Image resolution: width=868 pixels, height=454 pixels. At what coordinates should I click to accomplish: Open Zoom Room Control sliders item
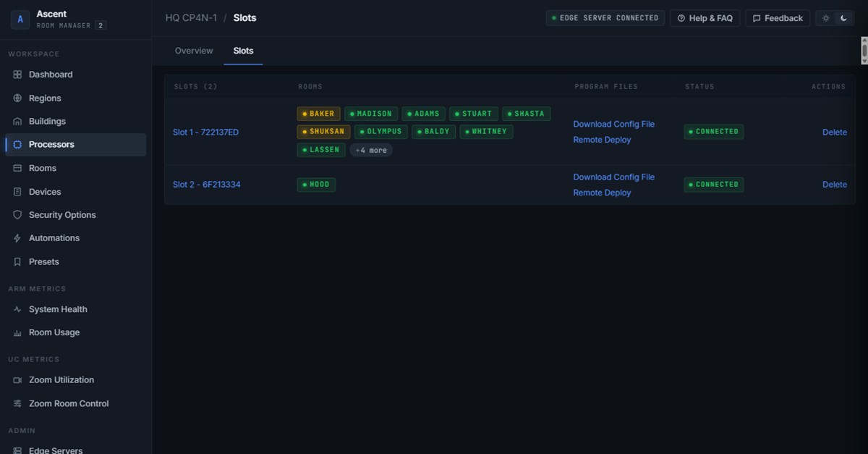[x=75, y=403]
